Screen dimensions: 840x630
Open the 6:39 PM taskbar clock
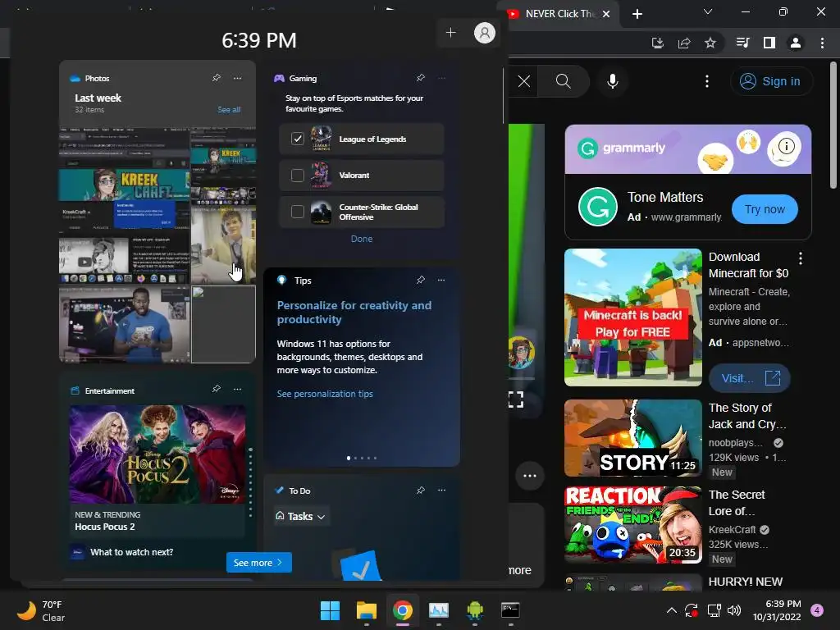777,610
